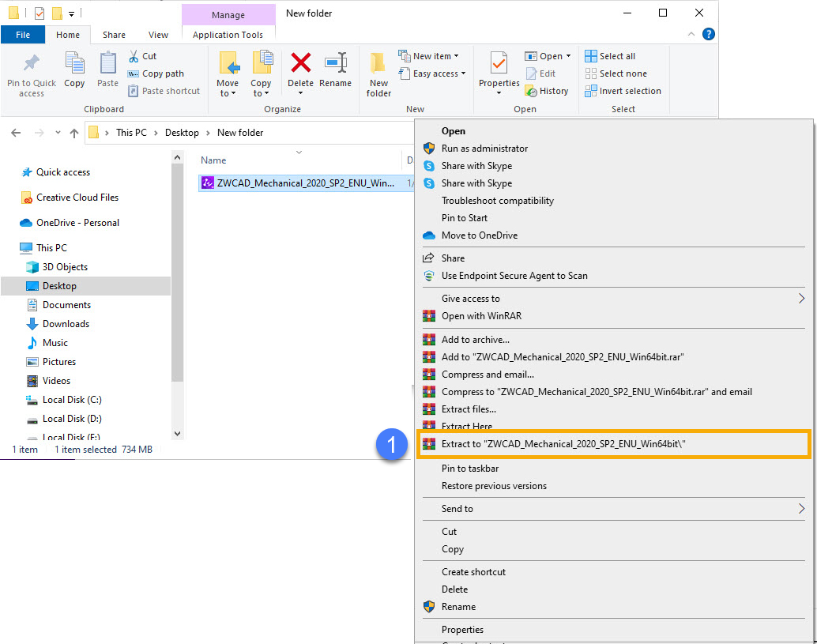
Task: Expand the Recent locations chevron
Action: (x=58, y=133)
